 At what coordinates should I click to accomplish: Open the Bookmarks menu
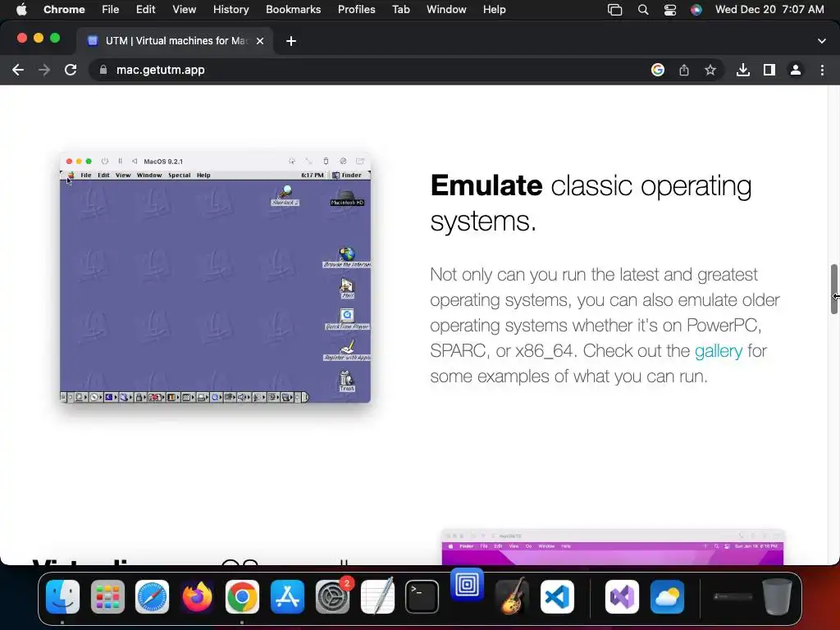[x=294, y=10]
